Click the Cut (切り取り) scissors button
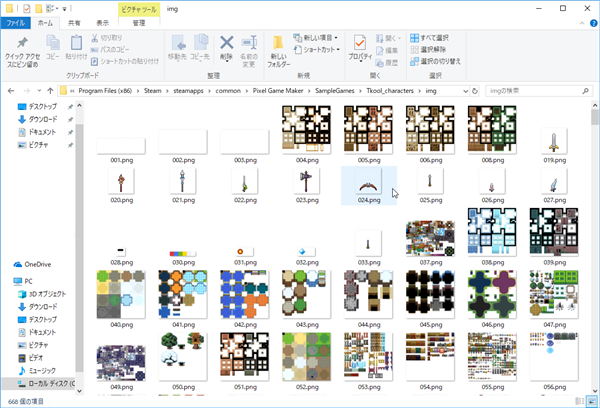The image size is (600, 408). pyautogui.click(x=107, y=38)
